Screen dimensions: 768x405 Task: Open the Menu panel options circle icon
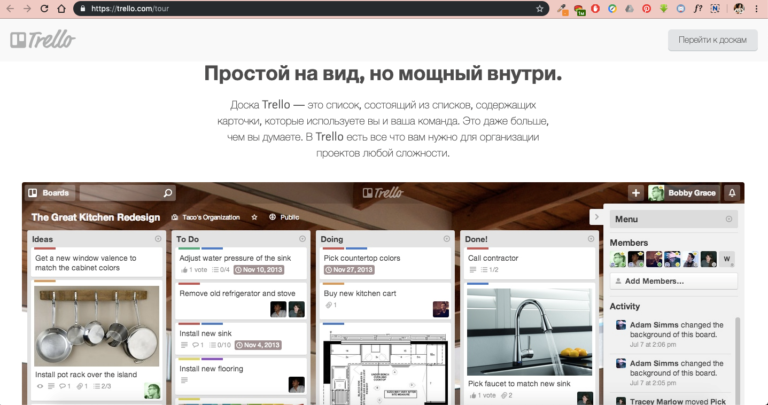point(729,219)
